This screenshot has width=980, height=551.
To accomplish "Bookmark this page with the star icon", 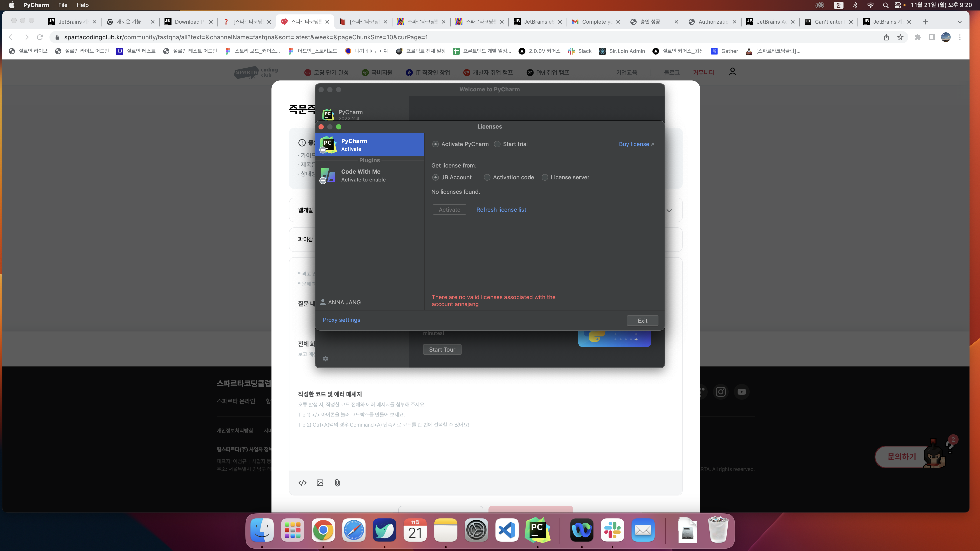I will pos(901,37).
